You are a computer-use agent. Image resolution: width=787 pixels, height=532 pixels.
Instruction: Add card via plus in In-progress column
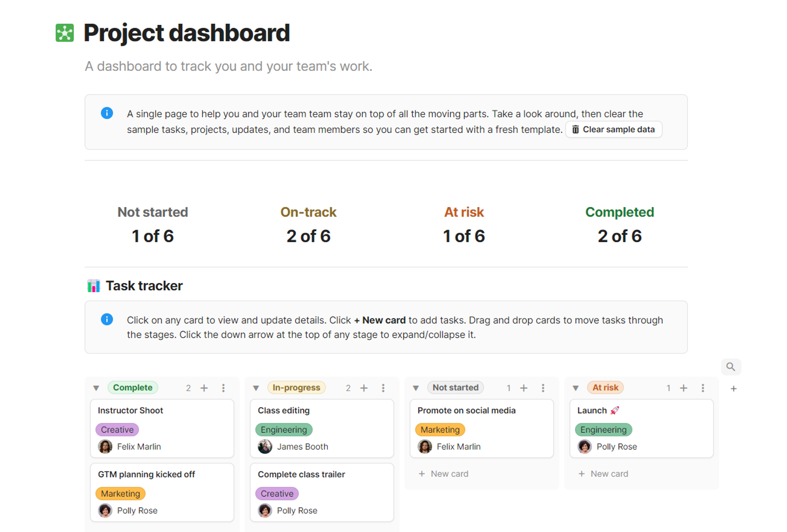pyautogui.click(x=364, y=388)
